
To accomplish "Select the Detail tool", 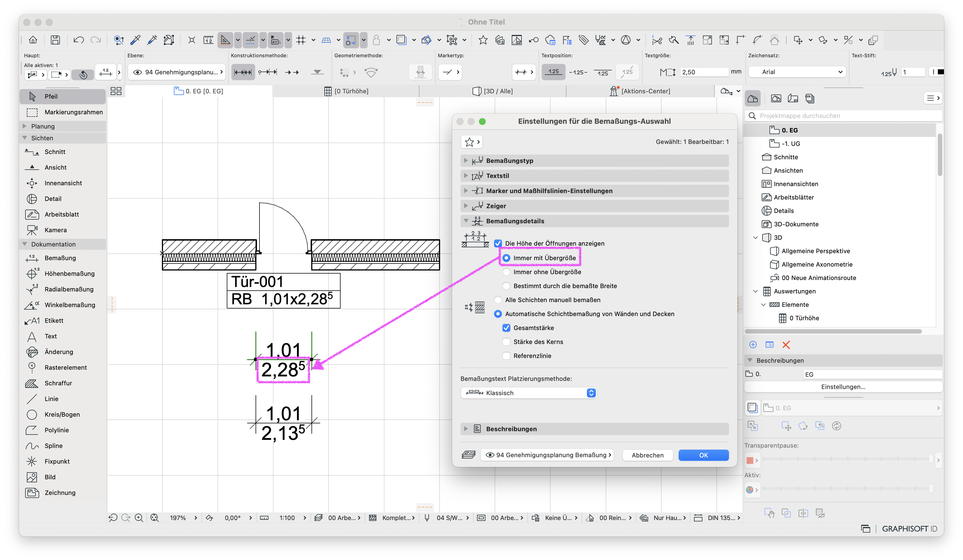I will tap(62, 199).
